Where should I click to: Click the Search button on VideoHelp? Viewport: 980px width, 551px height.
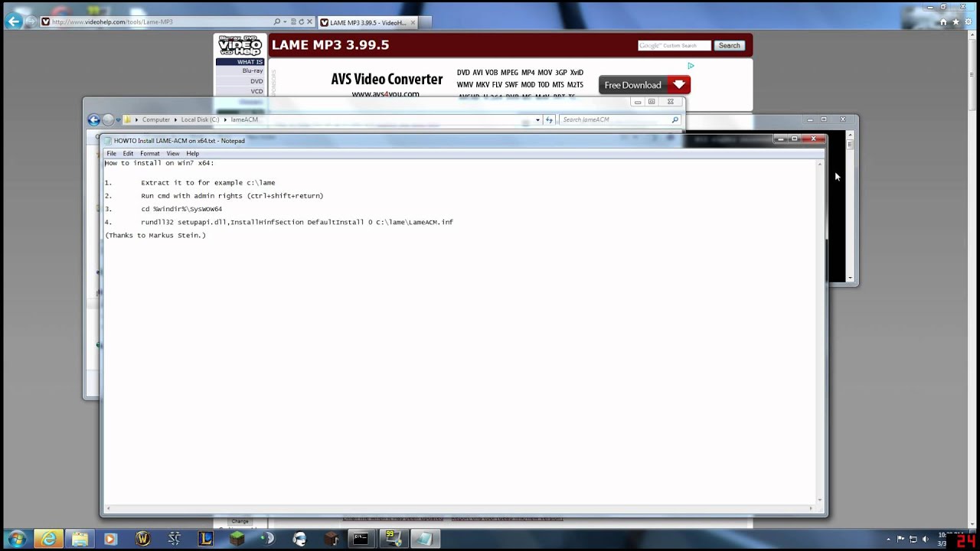[x=729, y=45]
